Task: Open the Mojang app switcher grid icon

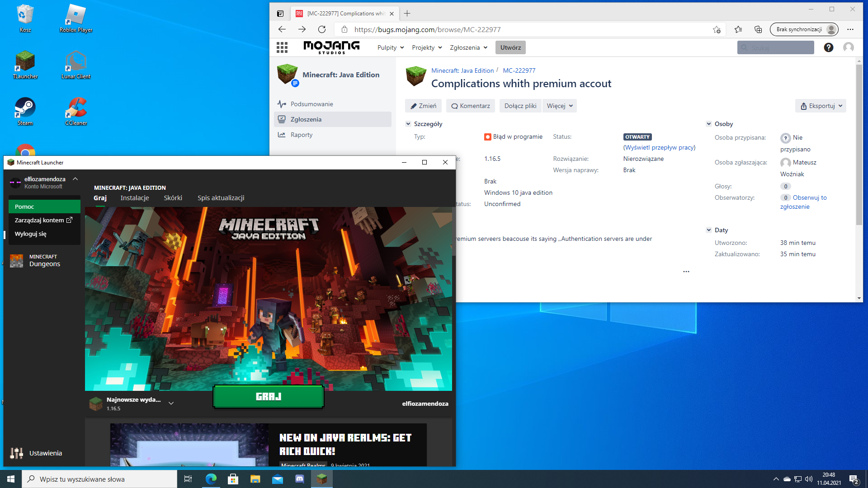Action: (x=282, y=47)
